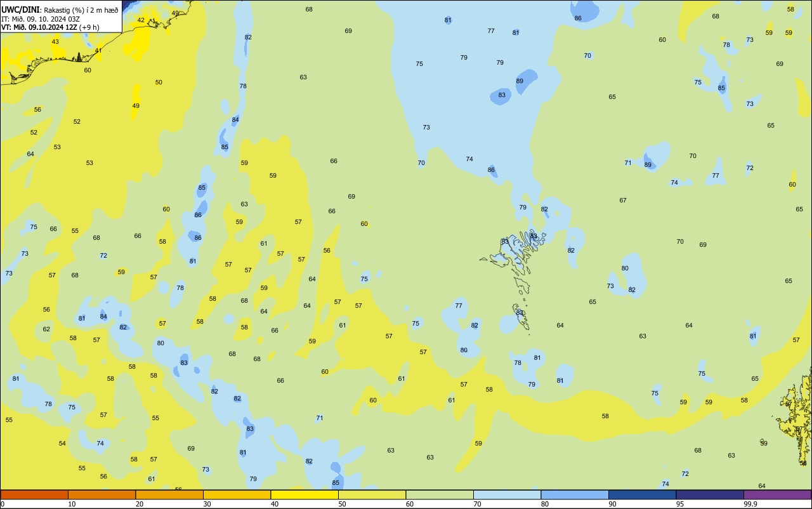Screen dimensions: 812x509
Task: Click the bright yellow 40–50 legend swatch
Action: [x=304, y=494]
